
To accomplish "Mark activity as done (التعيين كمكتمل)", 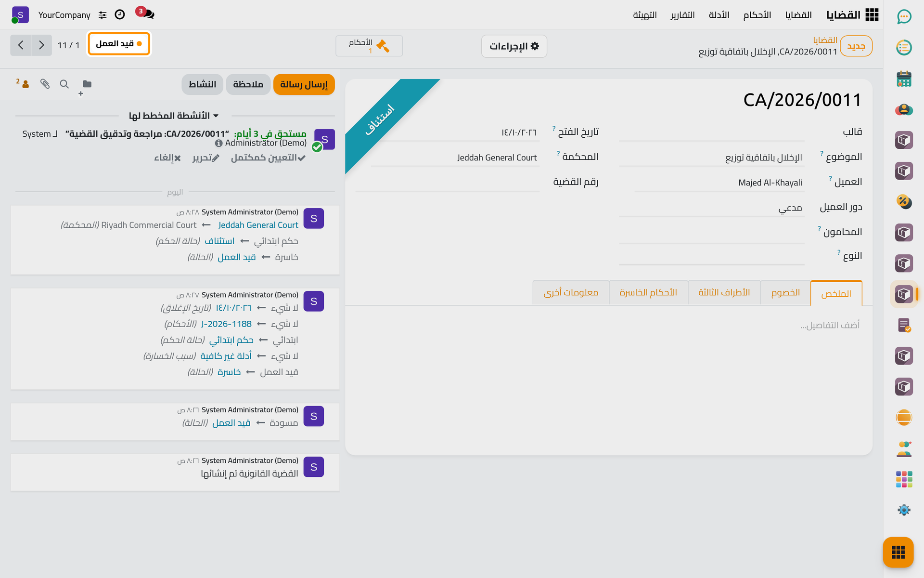I will pos(268,158).
